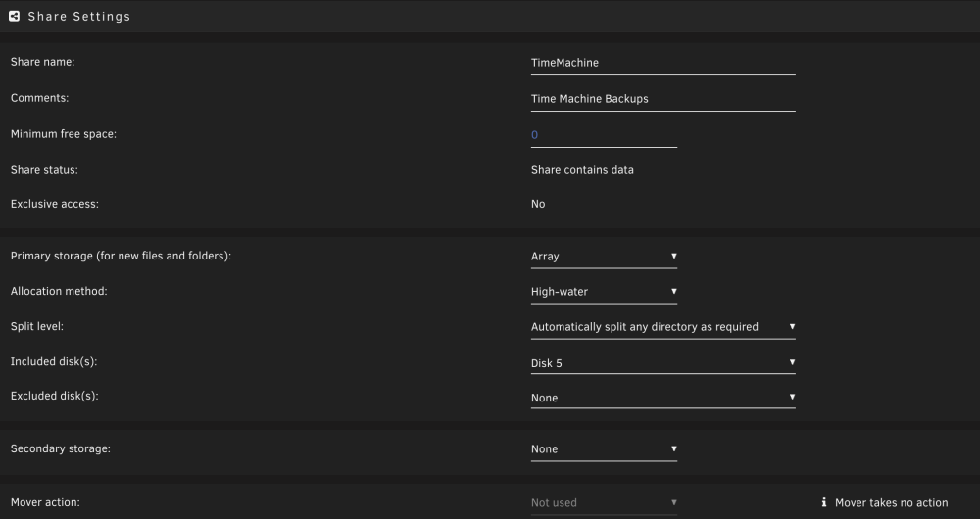Click the 'Minimum free space:' label
980x519 pixels.
(x=63, y=134)
